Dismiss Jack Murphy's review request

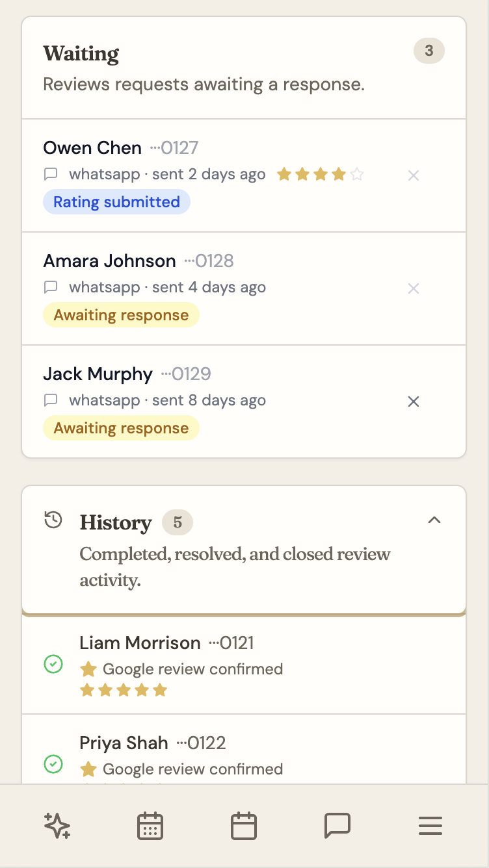pyautogui.click(x=413, y=402)
